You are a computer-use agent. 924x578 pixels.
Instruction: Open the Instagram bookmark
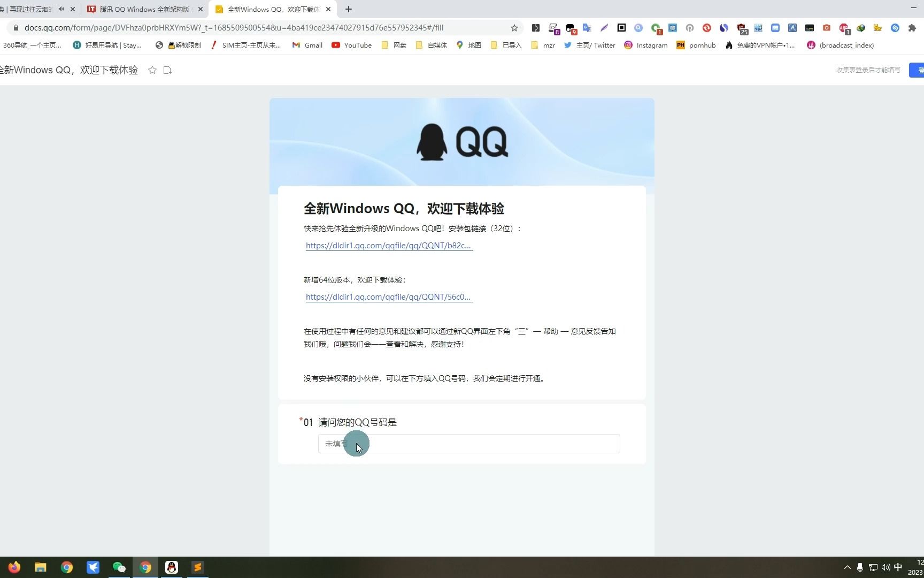point(645,45)
